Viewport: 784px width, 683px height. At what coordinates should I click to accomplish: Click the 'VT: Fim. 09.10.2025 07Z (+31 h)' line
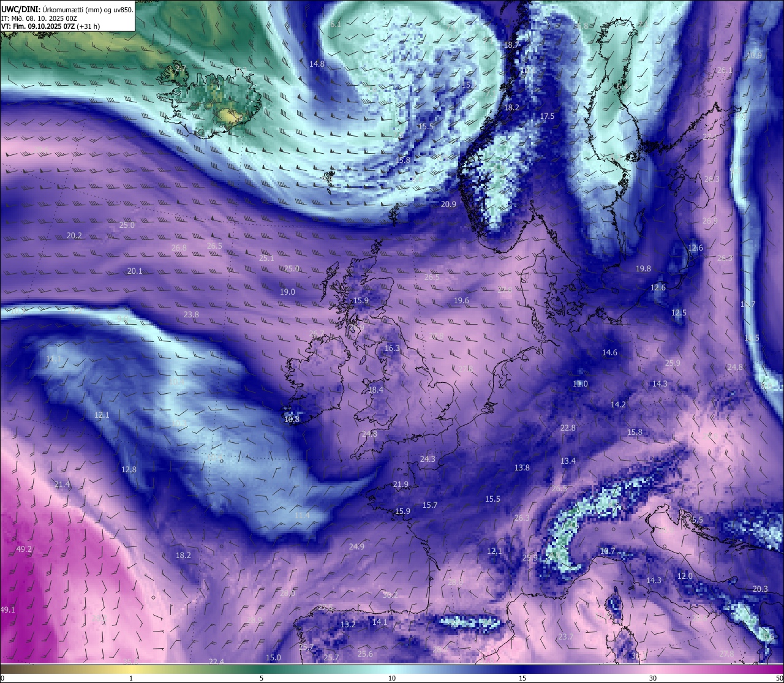click(50, 26)
